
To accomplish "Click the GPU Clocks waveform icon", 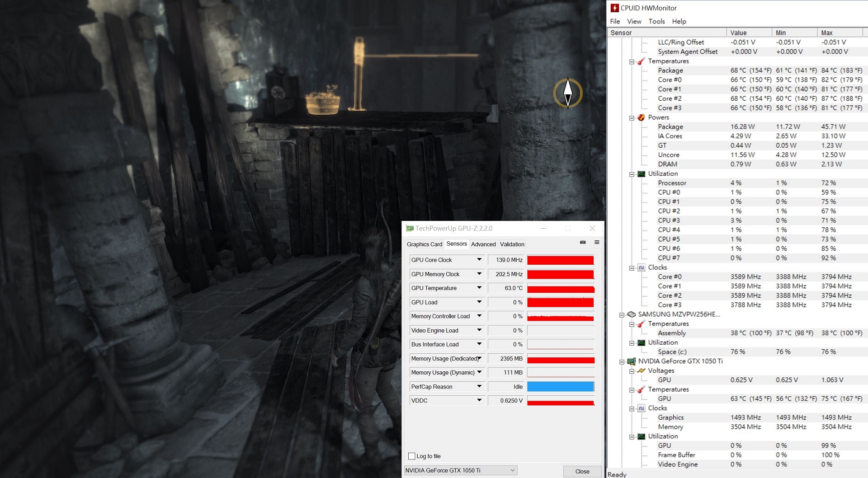I will pos(641,408).
